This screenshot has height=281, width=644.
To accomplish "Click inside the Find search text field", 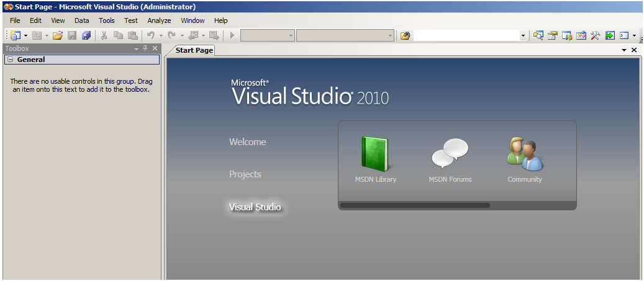I will [x=466, y=36].
